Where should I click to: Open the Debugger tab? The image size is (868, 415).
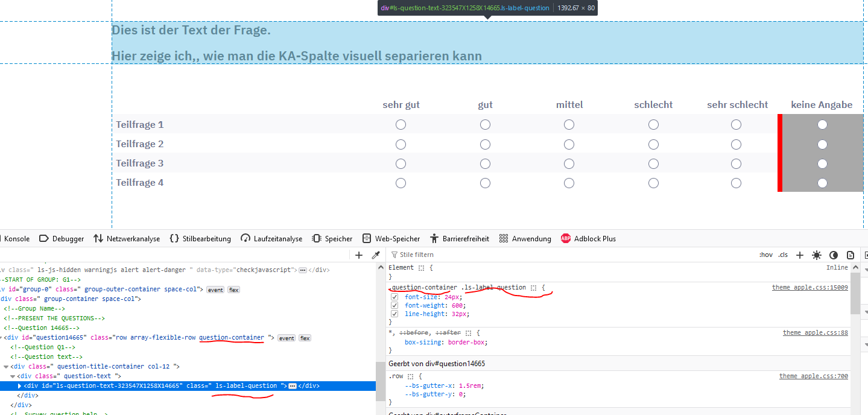(x=62, y=239)
